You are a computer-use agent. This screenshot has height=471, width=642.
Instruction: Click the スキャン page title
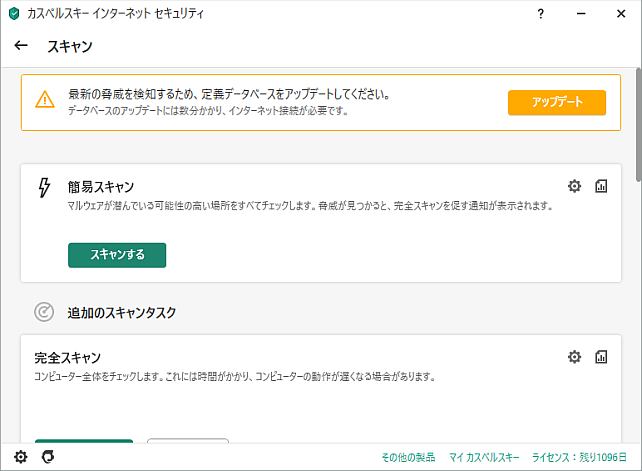click(x=70, y=46)
